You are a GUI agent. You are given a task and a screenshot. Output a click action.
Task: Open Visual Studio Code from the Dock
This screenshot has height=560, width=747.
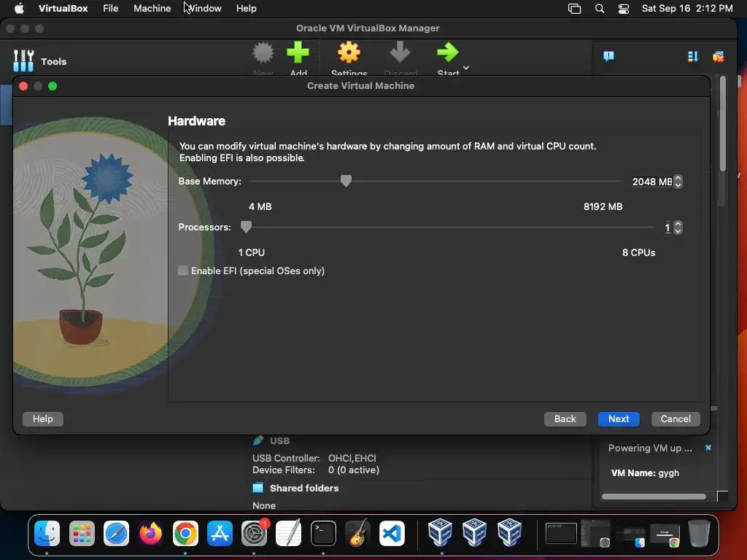392,533
